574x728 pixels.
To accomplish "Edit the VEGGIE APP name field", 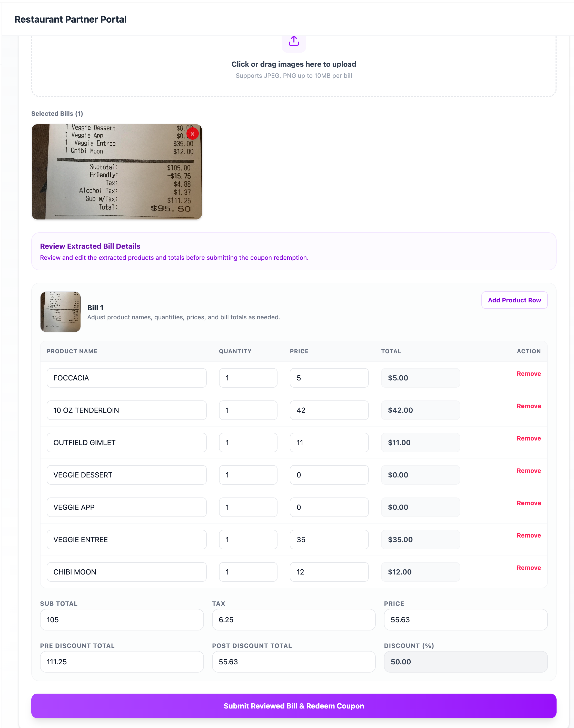I will pyautogui.click(x=126, y=507).
